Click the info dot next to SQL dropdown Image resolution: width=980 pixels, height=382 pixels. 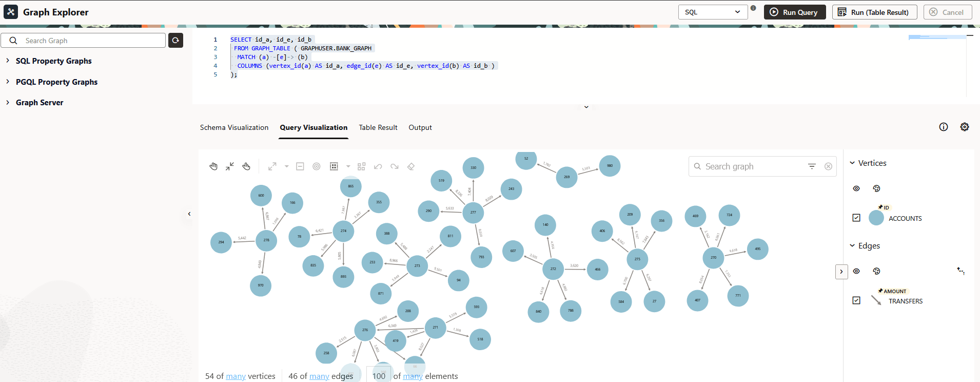[753, 8]
